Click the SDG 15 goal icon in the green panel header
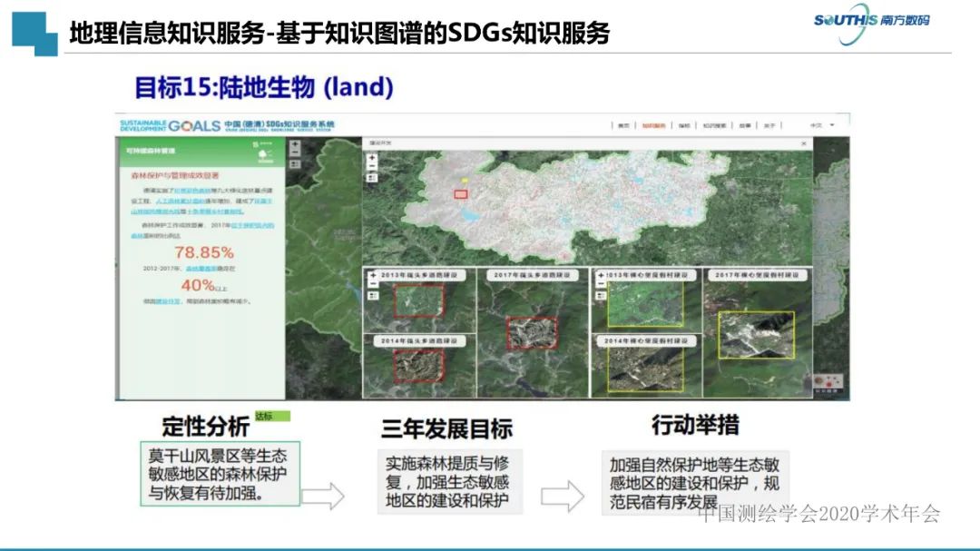 coord(255,143)
